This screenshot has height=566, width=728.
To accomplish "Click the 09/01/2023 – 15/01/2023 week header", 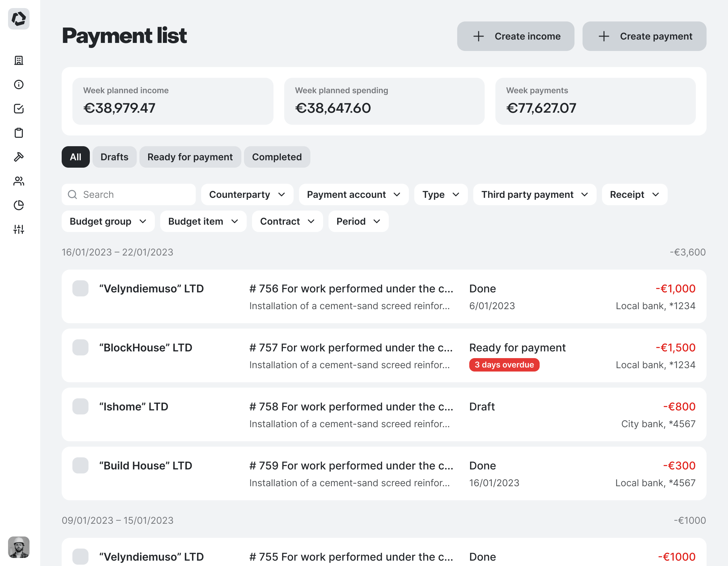I will point(118,520).
